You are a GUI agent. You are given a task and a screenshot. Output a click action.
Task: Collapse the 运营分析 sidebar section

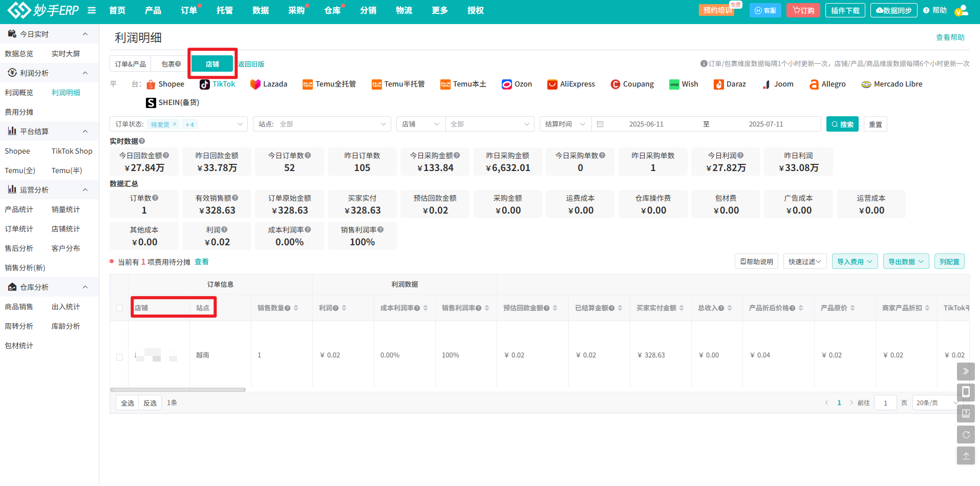(85, 190)
